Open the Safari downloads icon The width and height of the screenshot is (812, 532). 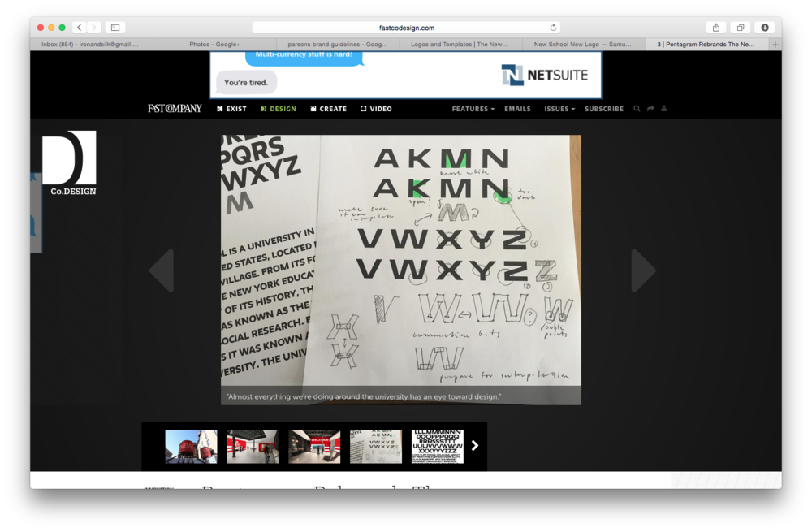point(764,28)
